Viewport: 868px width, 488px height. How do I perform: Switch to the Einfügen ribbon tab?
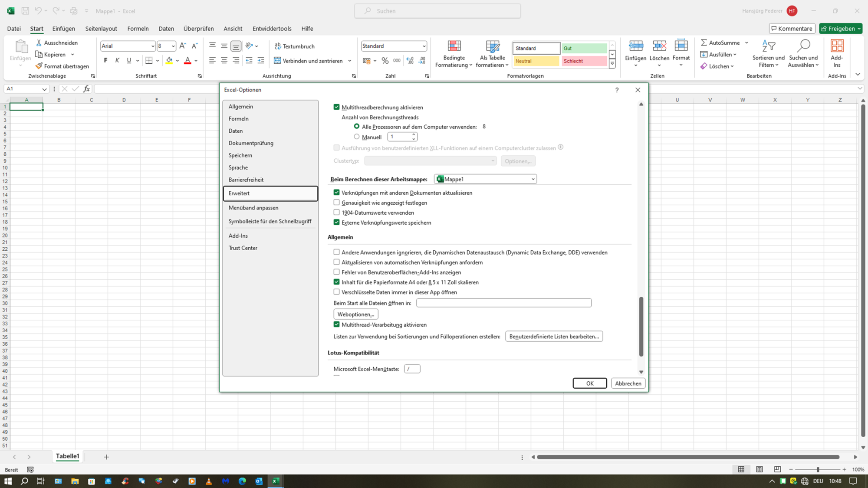pyautogui.click(x=63, y=29)
